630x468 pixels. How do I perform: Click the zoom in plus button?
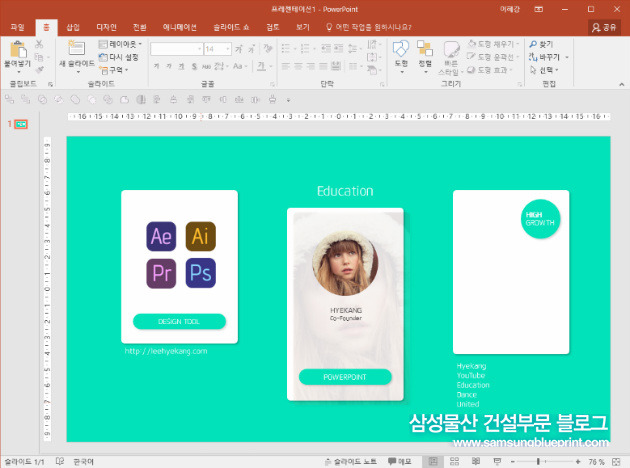pos(578,462)
